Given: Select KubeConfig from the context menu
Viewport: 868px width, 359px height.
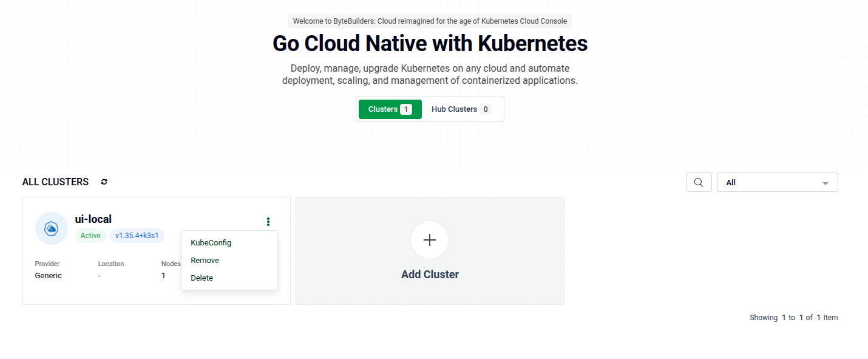Looking at the screenshot, I should (229, 242).
